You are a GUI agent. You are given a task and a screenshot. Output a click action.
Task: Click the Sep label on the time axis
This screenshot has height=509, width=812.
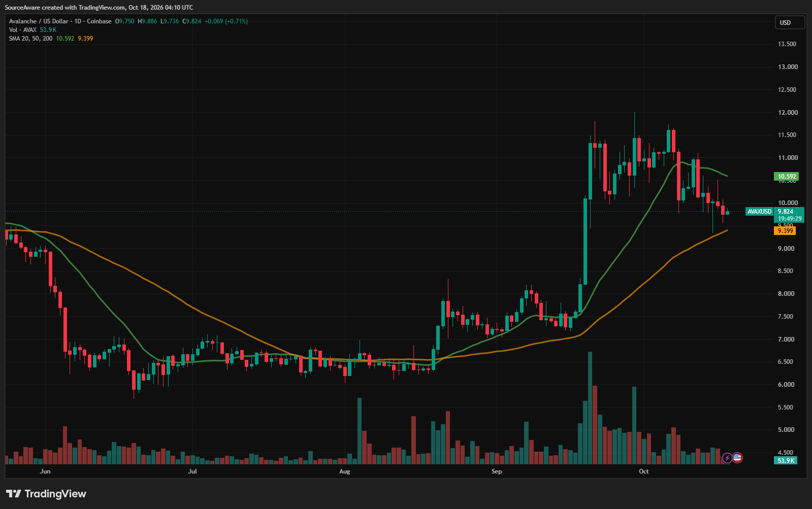497,471
